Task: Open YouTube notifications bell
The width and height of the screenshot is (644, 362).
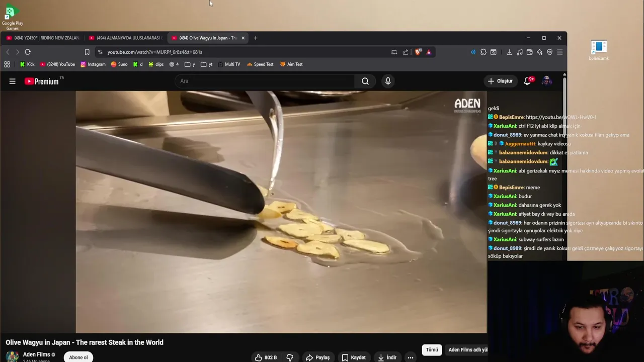Action: click(528, 81)
